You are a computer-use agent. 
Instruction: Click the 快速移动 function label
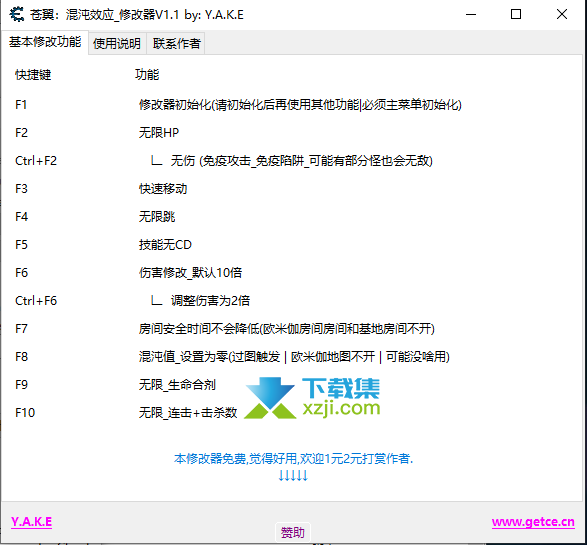pyautogui.click(x=163, y=189)
